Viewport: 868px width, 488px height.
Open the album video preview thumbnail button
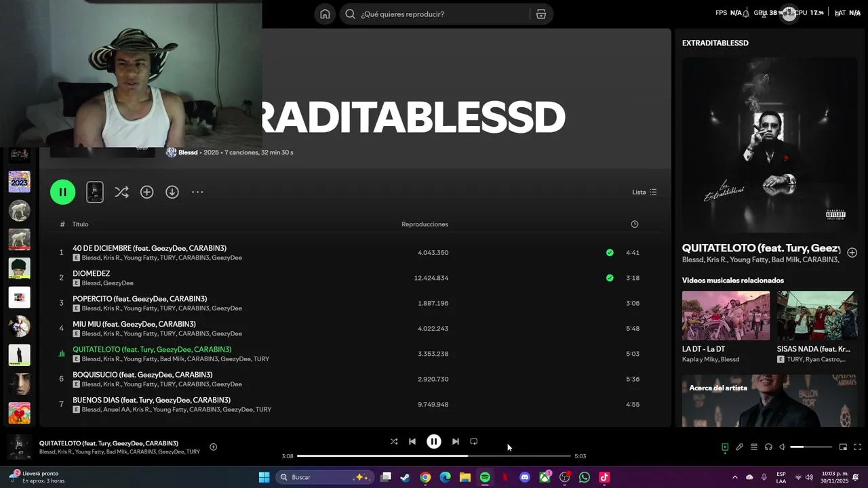(95, 192)
